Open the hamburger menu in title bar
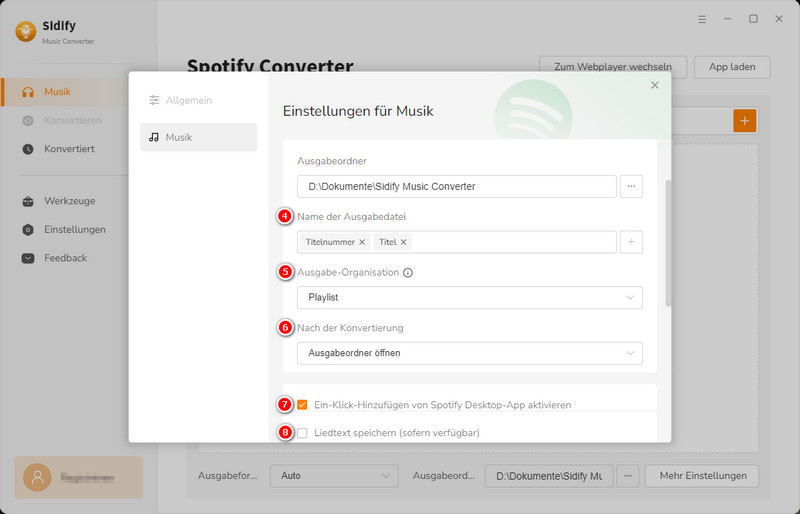 coord(702,19)
